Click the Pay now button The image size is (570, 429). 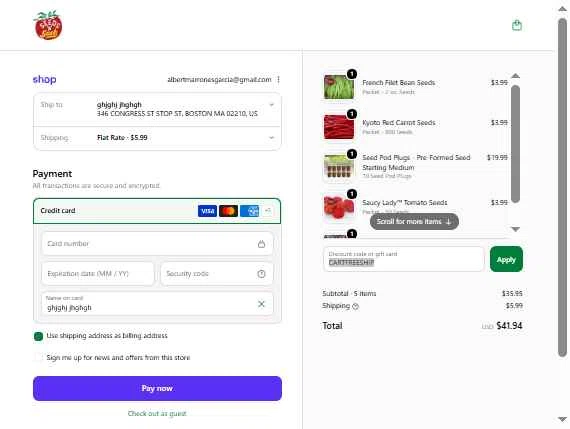tap(157, 388)
